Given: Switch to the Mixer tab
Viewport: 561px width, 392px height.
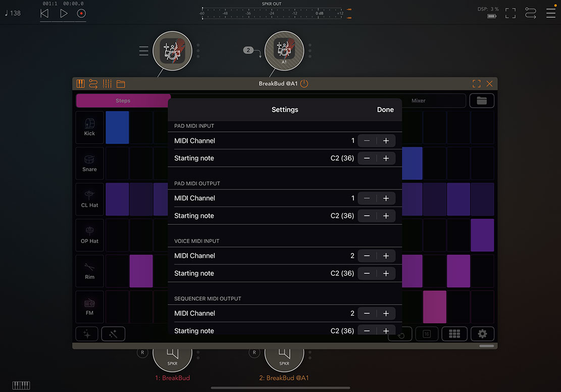Looking at the screenshot, I should (418, 101).
